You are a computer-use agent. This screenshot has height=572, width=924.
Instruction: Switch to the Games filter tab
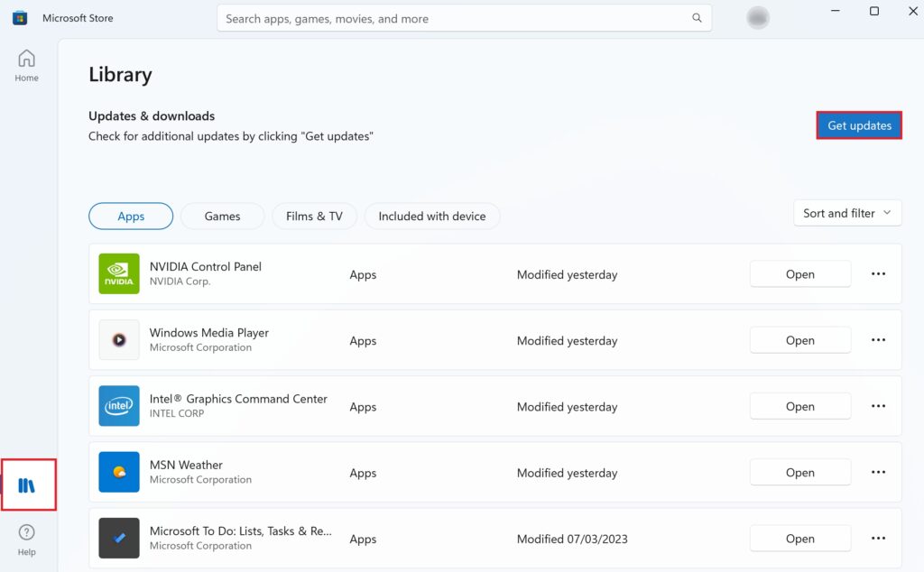pos(222,217)
